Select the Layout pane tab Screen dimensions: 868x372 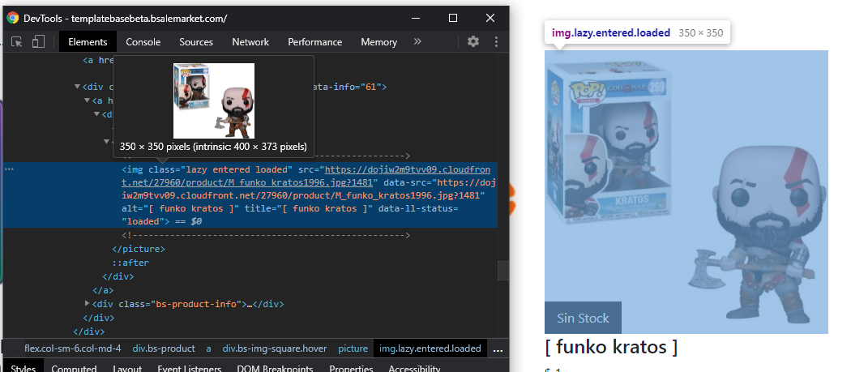127,368
